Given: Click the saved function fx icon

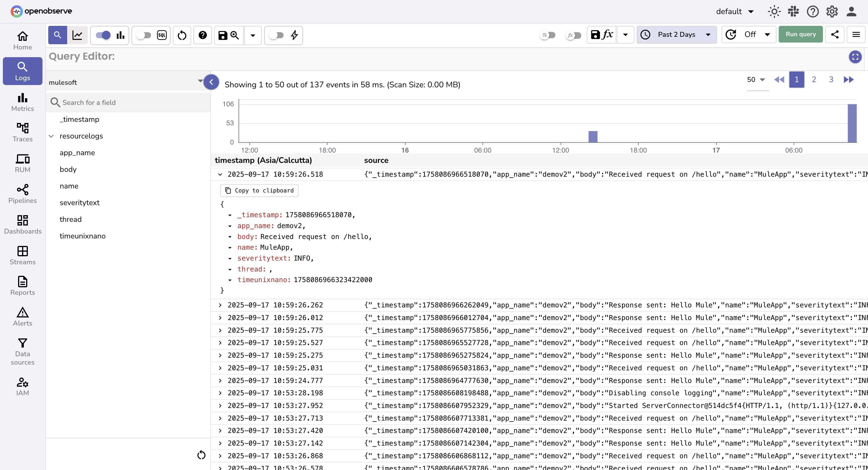Looking at the screenshot, I should click(x=607, y=34).
